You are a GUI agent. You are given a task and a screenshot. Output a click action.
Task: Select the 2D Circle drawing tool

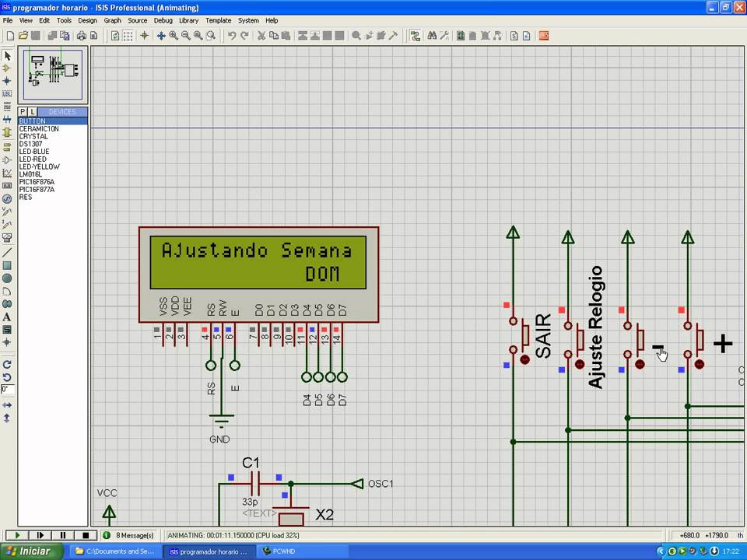7,278
